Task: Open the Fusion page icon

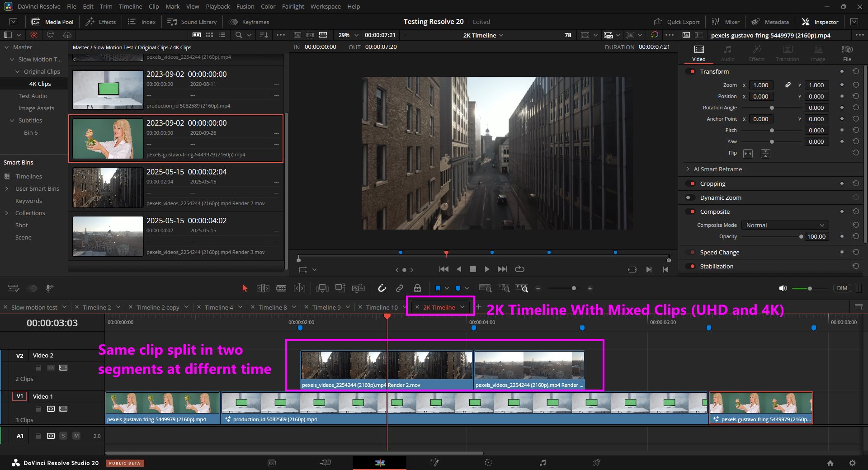Action: click(434, 462)
